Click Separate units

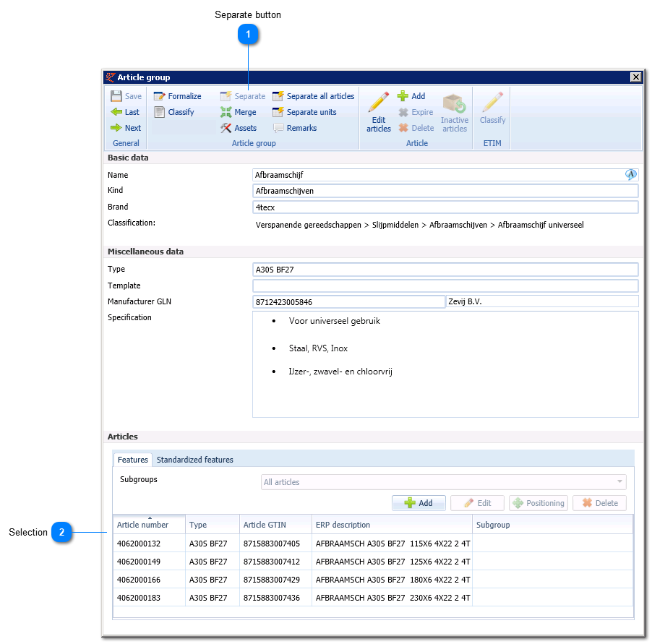[304, 112]
